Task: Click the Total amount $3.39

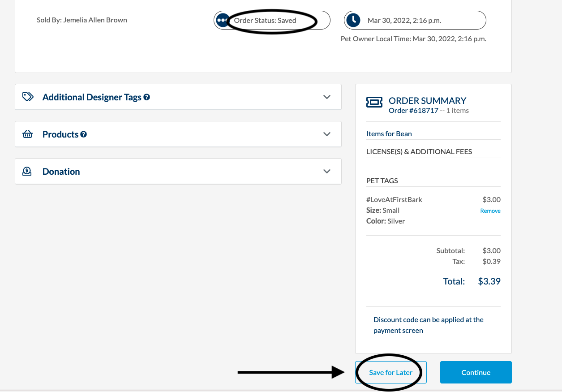Action: [x=489, y=281]
